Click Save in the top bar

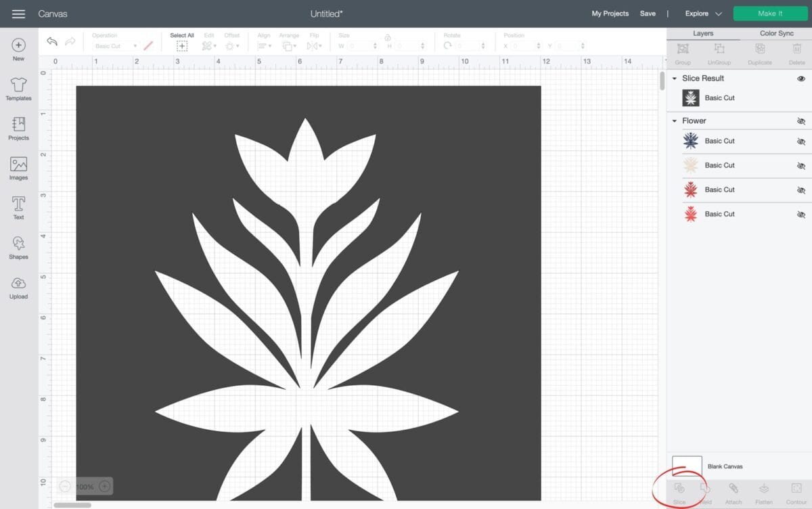[648, 14]
